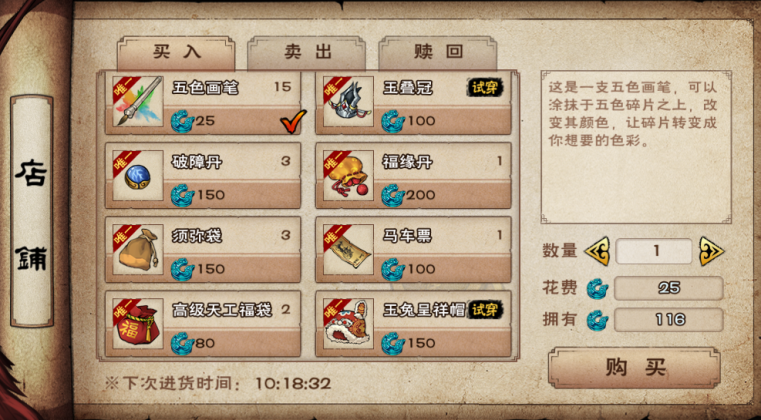761x420 pixels.
Task: Try on 玉兔呈祥帽 with 试穿 badge
Action: [484, 310]
